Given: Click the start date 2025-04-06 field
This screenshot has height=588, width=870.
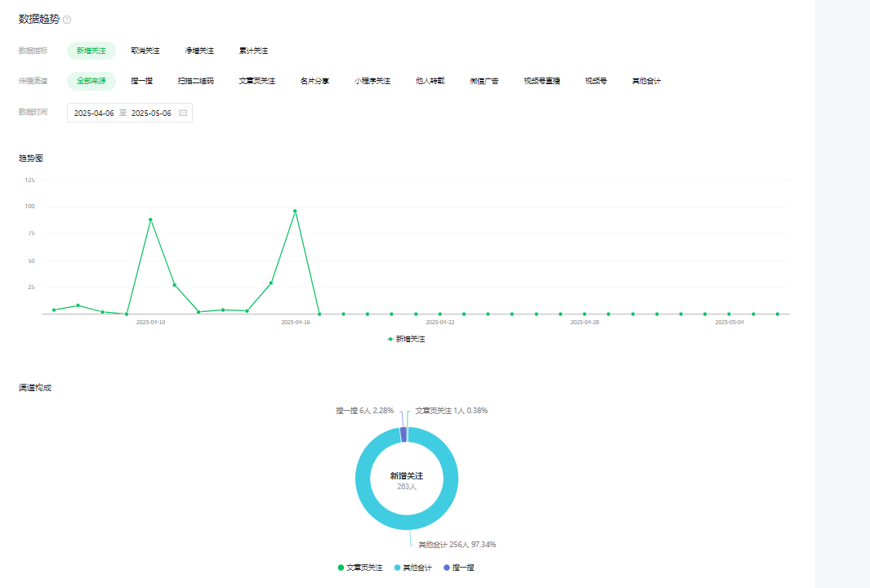Looking at the screenshot, I should [x=94, y=114].
